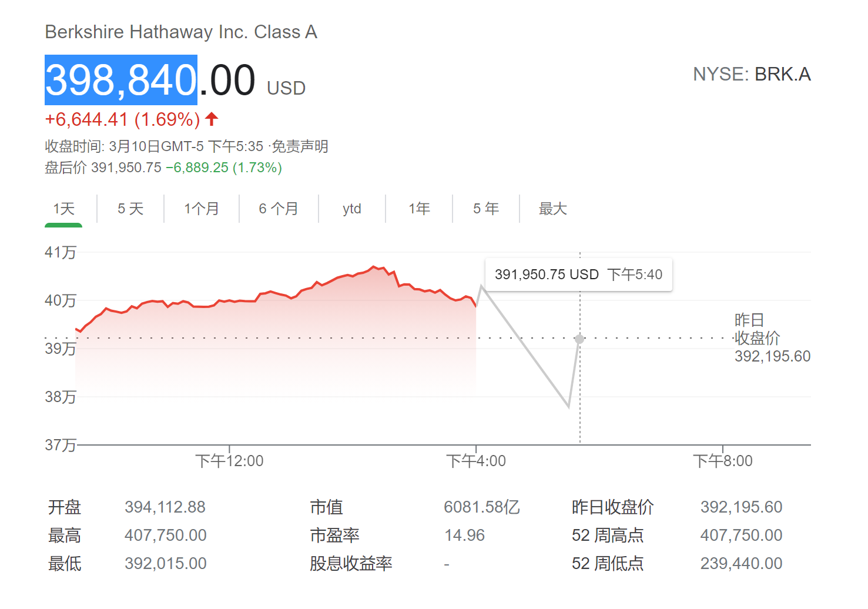Click the highlighted 398,840 price
Image resolution: width=868 pixels, height=609 pixels.
[121, 80]
